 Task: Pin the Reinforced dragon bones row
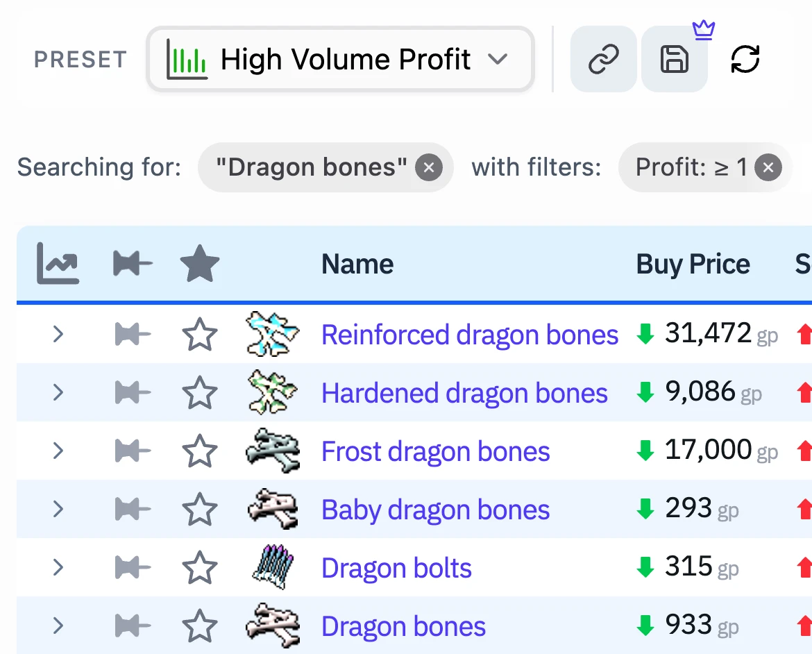point(133,334)
